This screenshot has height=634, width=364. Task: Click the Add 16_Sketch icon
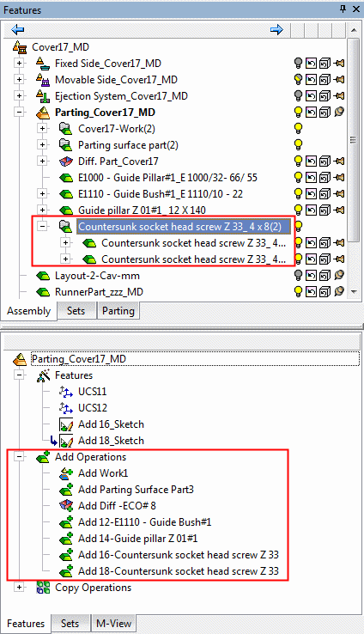(x=66, y=424)
